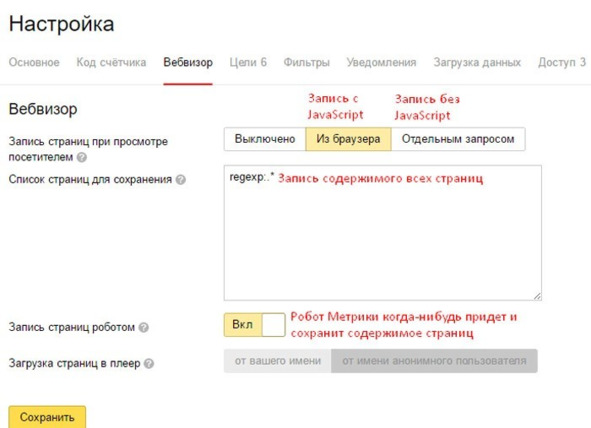Open help icon next to Запись страниц роботом
The image size is (591, 428).
click(144, 327)
